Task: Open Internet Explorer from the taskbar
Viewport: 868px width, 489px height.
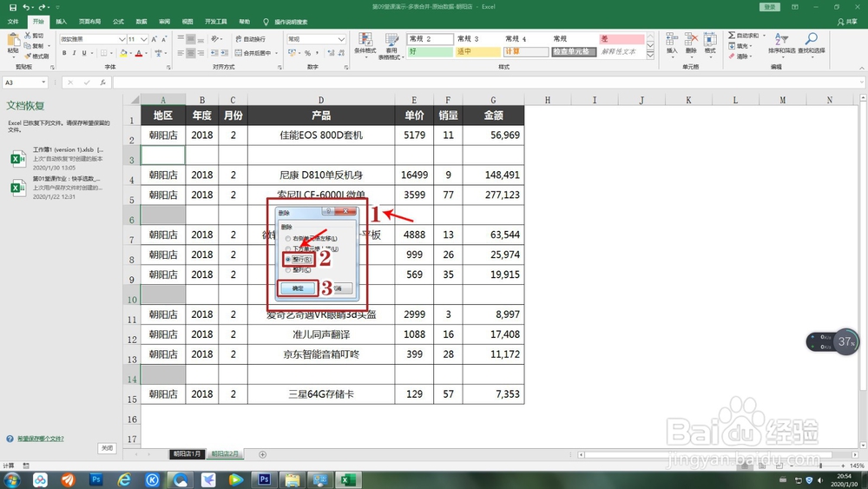Action: click(124, 479)
